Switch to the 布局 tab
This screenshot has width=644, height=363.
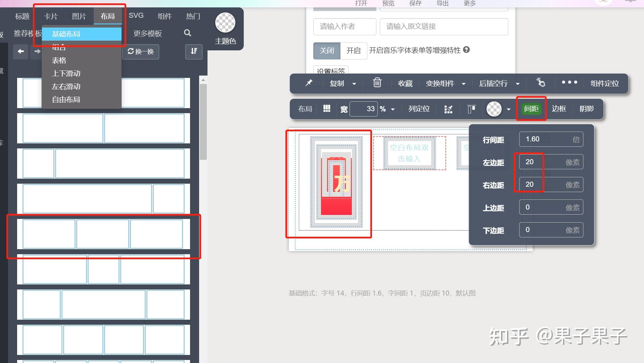point(107,16)
